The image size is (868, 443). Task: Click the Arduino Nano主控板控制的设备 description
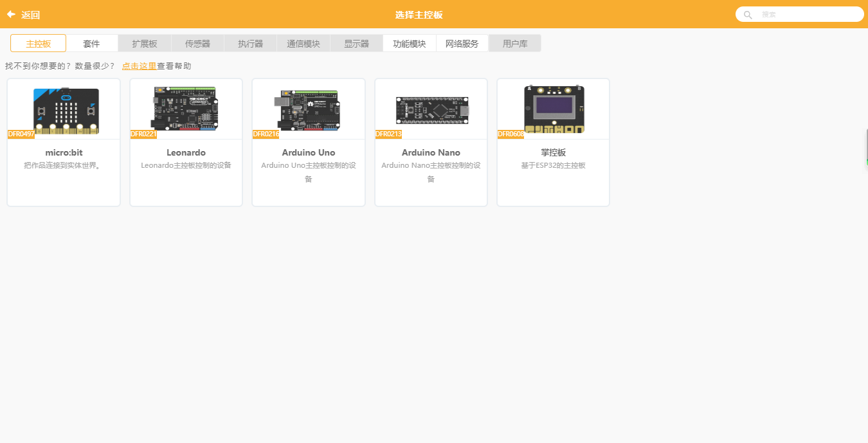click(x=431, y=172)
